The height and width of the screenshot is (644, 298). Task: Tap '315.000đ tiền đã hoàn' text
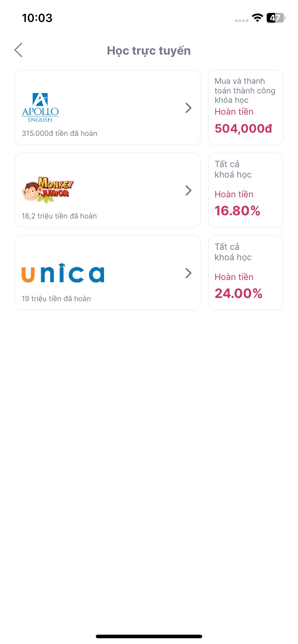coord(59,133)
